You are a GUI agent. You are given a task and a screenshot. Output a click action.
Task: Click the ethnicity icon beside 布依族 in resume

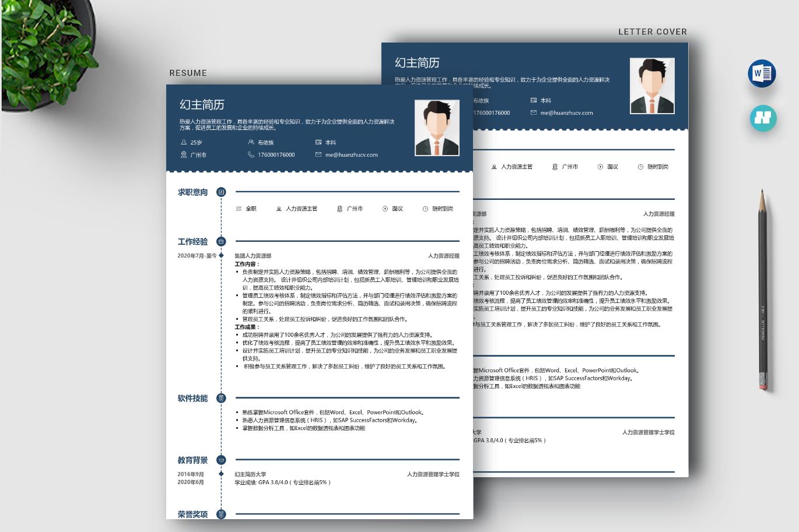click(251, 142)
